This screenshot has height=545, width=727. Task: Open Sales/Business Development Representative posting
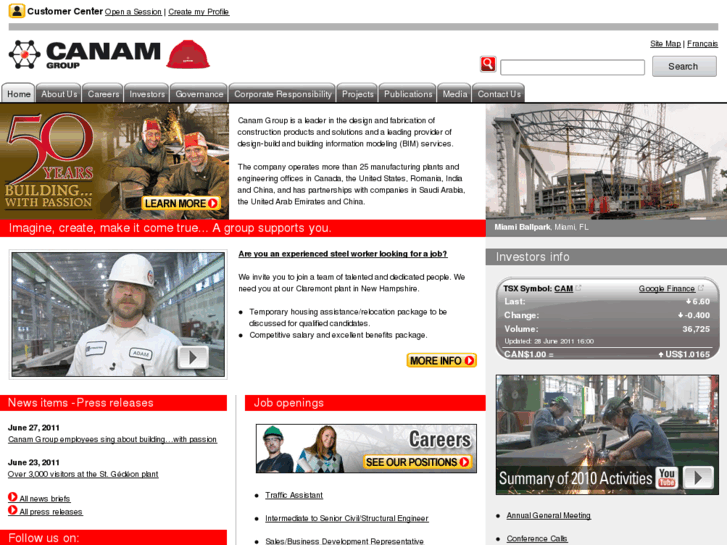[x=344, y=541]
